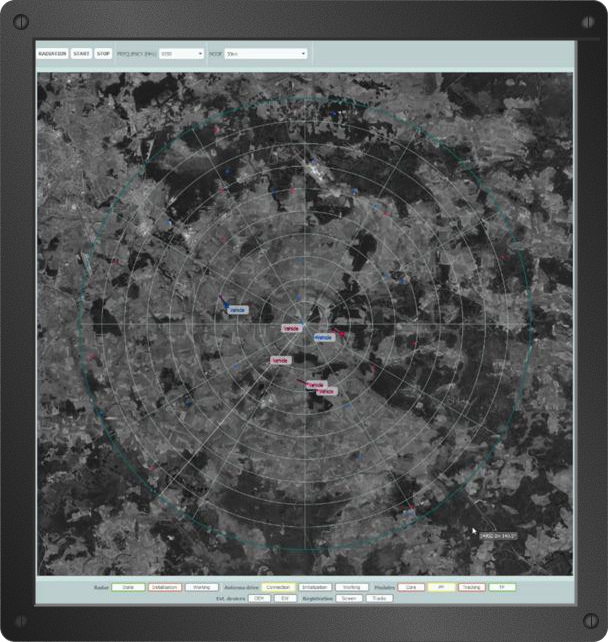608x642 pixels.
Task: Click the TP module status box
Action: [502, 587]
